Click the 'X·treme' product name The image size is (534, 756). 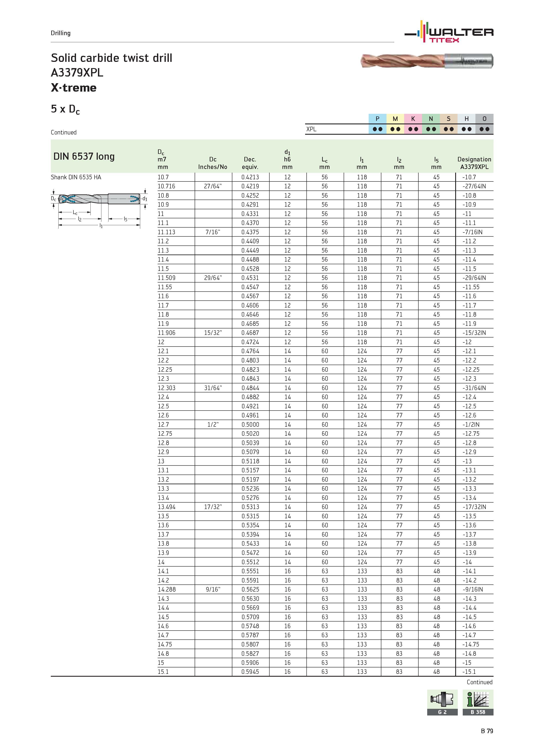74,87
